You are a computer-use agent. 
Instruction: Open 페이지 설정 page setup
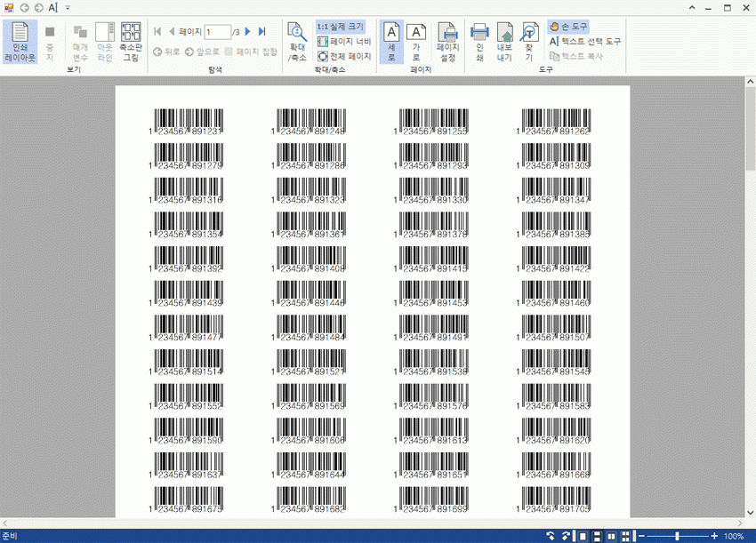tap(448, 42)
